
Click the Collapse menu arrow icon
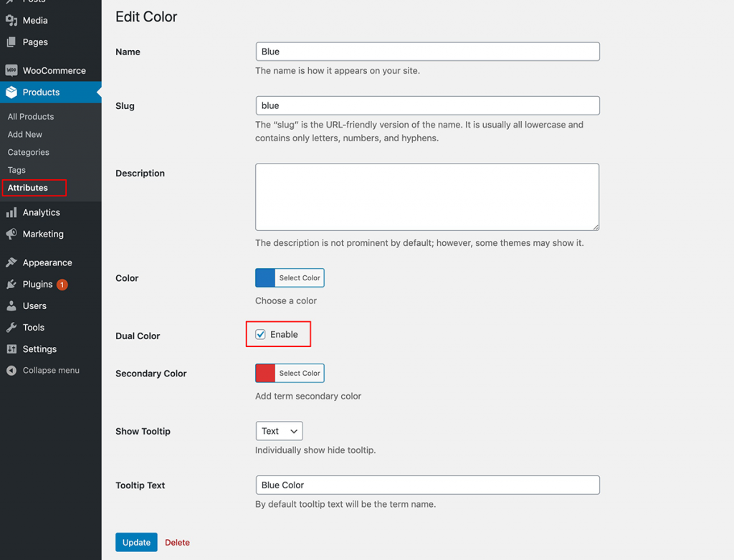[x=11, y=371]
